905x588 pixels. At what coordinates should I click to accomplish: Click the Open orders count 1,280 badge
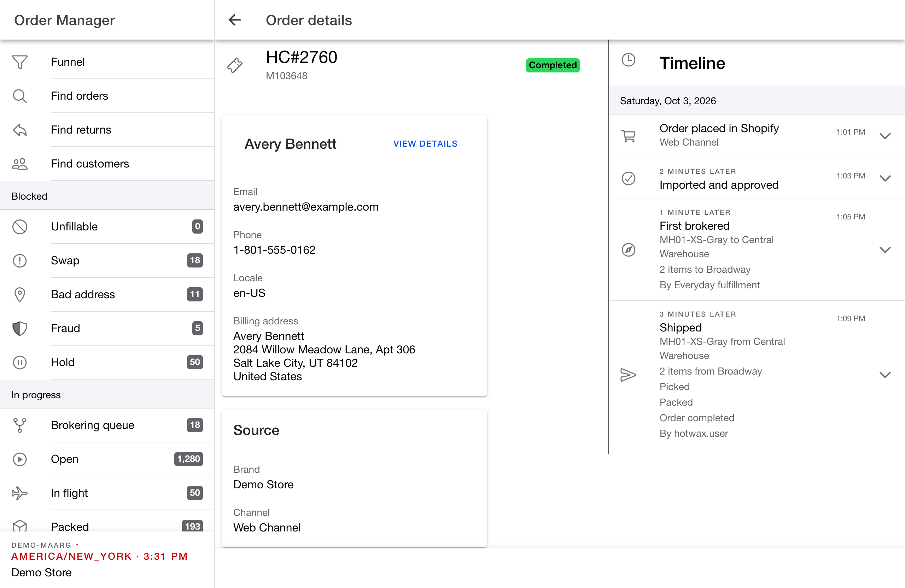pos(188,459)
